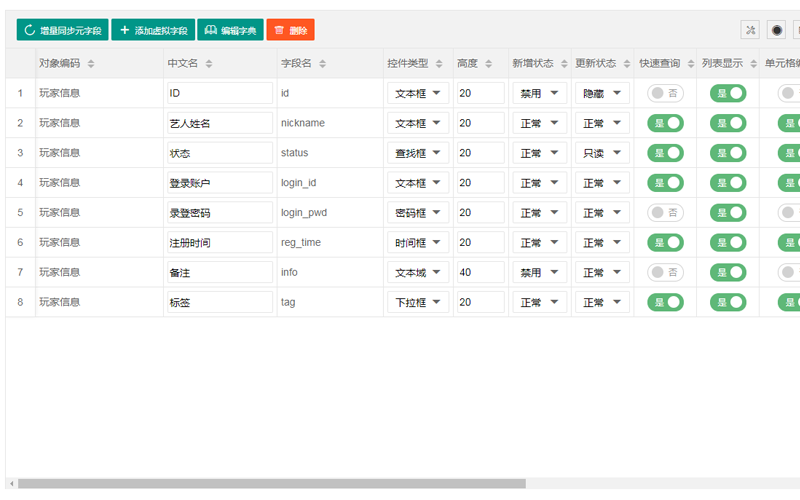800x500 pixels.
Task: Disable 快速查询 for the 标签 row
Action: (665, 302)
